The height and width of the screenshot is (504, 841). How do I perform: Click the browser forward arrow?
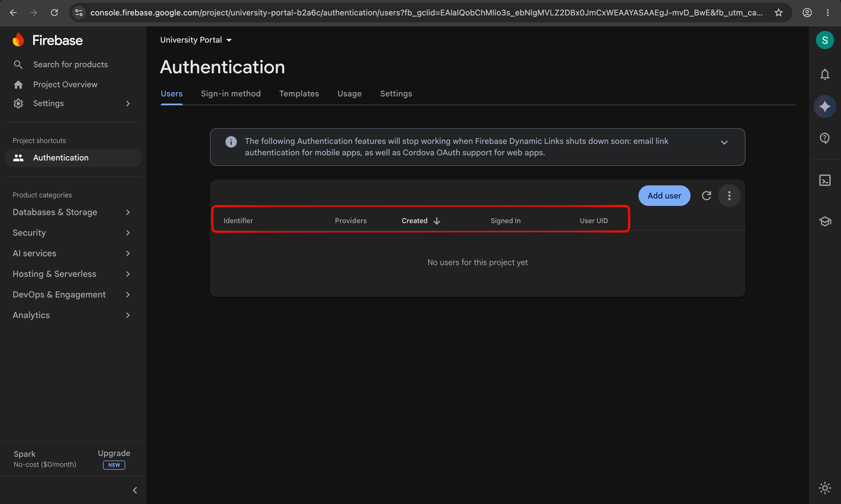coord(33,13)
